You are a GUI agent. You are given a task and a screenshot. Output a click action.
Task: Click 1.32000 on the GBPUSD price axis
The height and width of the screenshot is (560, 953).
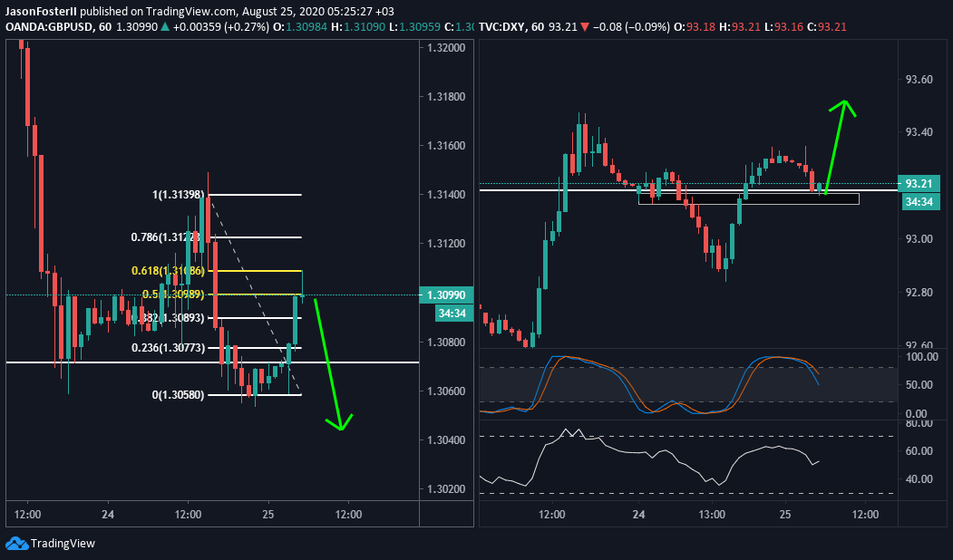coord(446,48)
